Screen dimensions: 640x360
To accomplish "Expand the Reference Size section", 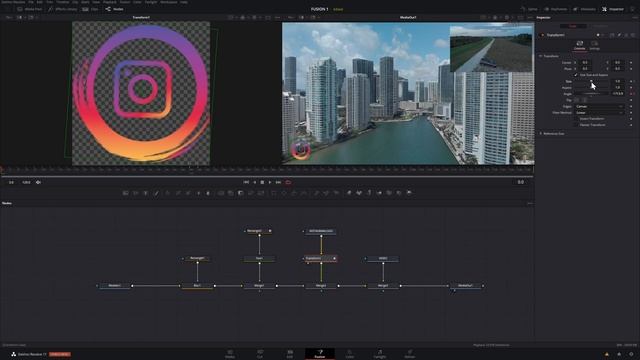I will tap(541, 133).
